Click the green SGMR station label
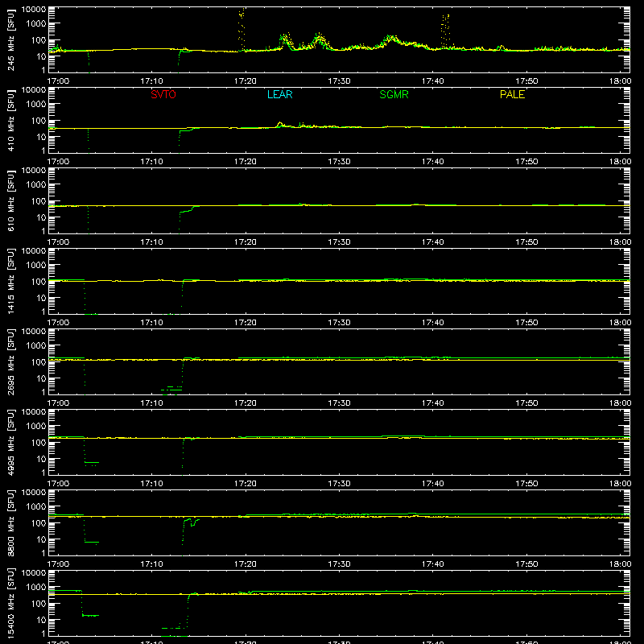This screenshot has width=644, height=644. (394, 94)
